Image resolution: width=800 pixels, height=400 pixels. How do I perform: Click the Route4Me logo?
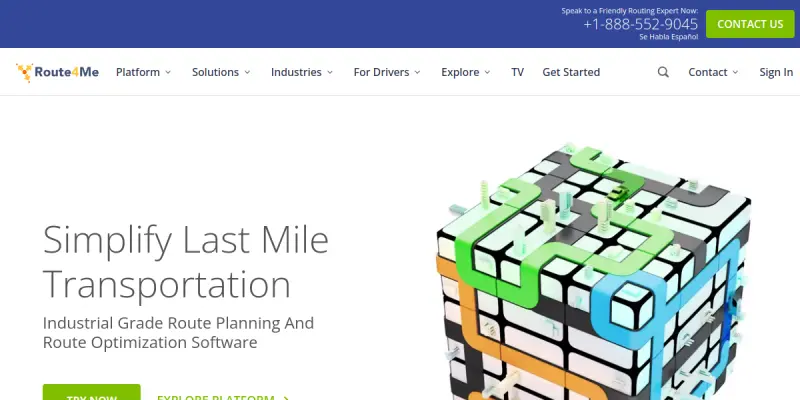tap(57, 72)
